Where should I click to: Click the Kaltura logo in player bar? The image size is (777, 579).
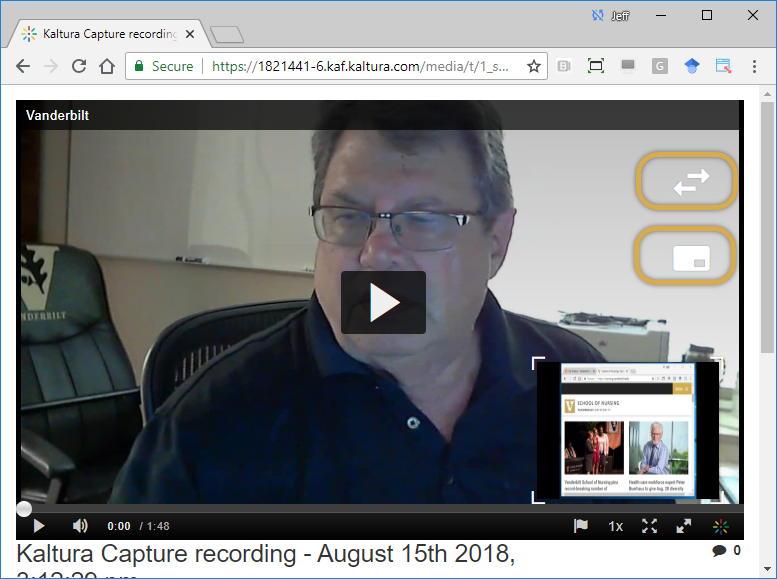click(720, 526)
